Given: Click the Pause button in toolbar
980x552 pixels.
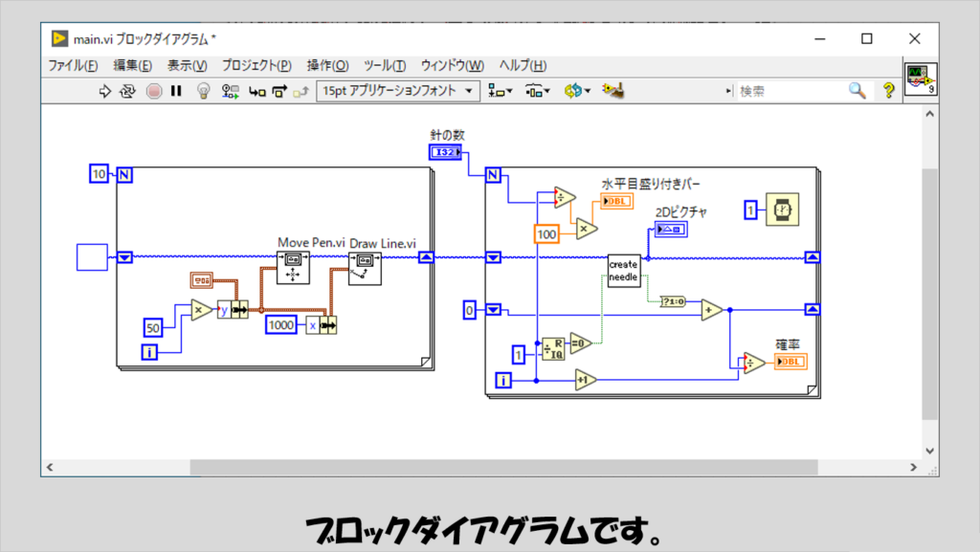Looking at the screenshot, I should [x=176, y=91].
